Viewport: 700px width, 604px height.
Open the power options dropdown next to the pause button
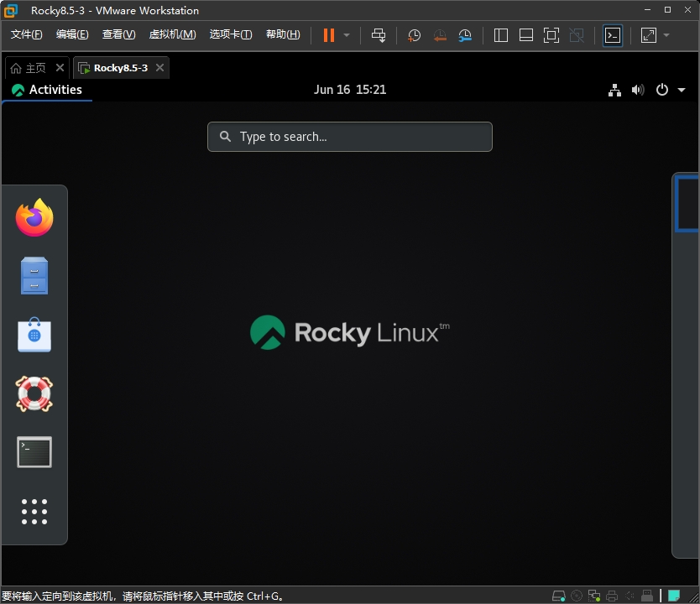click(x=347, y=35)
